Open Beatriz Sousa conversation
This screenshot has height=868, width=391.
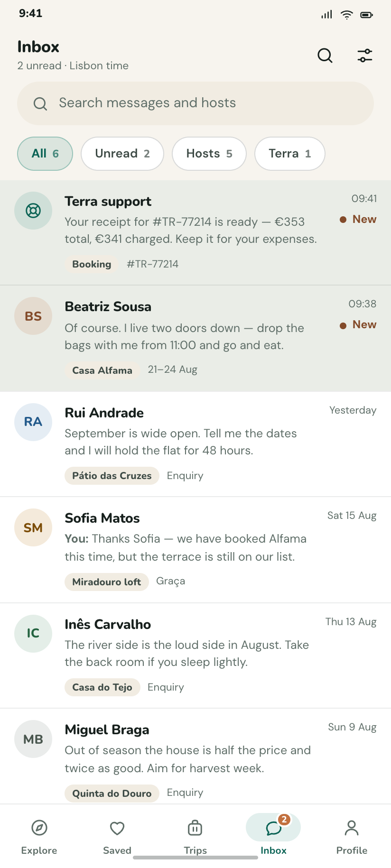195,339
